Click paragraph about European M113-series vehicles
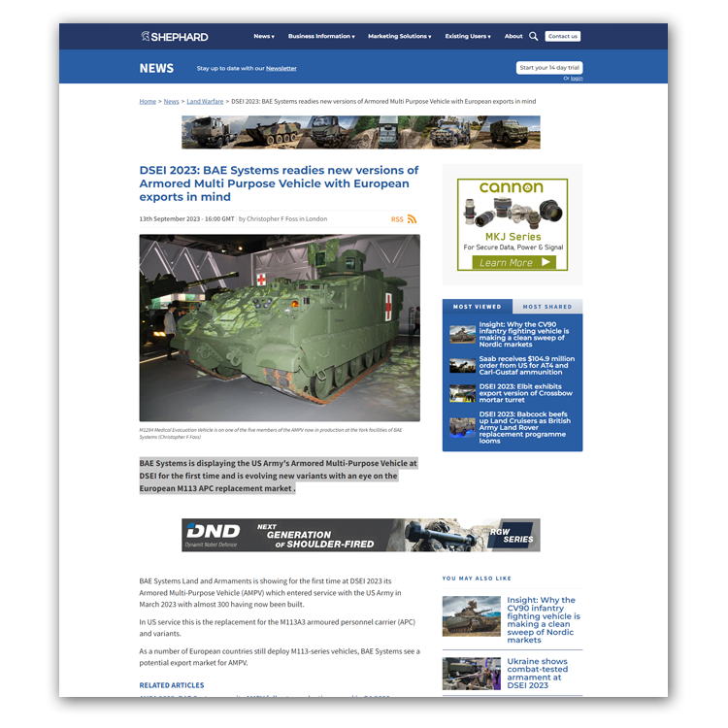 pyautogui.click(x=280, y=657)
